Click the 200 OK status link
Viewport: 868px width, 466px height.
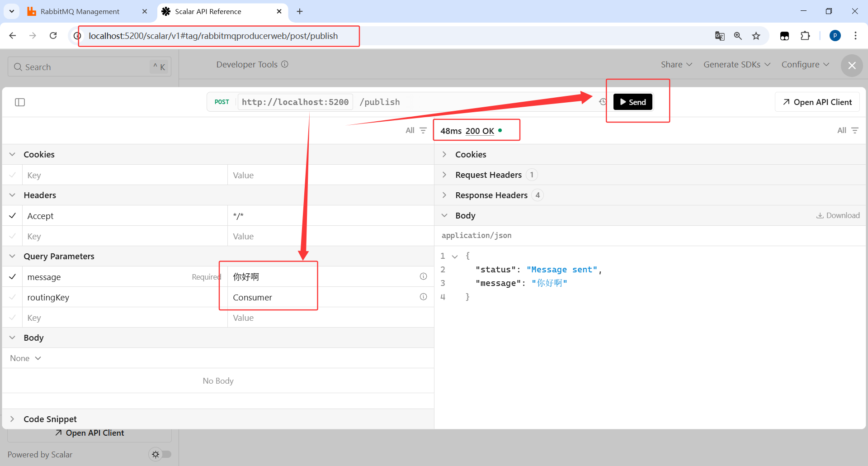[480, 131]
